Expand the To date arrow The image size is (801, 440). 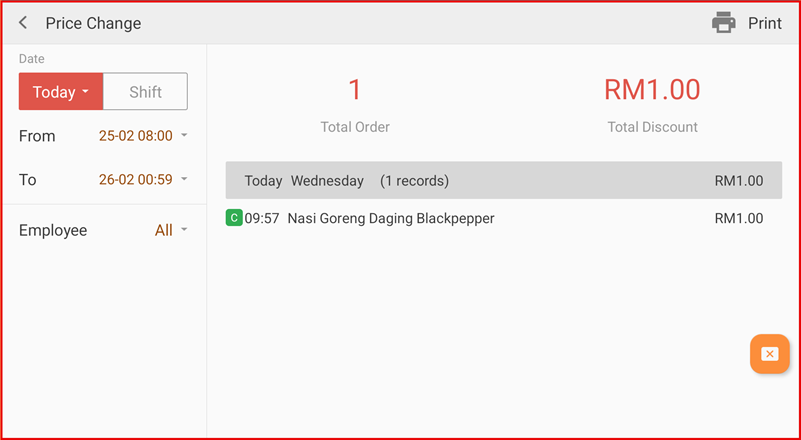(x=184, y=180)
